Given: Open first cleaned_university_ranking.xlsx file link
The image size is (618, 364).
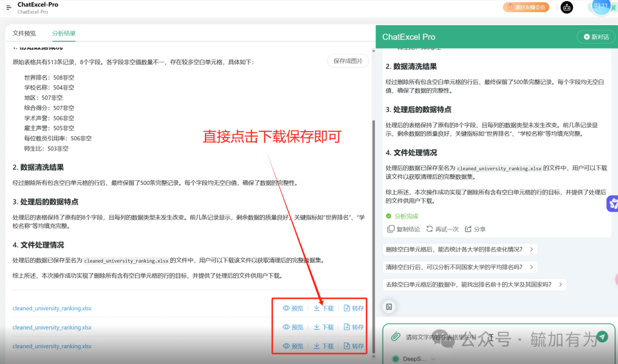Looking at the screenshot, I should pos(52,308).
